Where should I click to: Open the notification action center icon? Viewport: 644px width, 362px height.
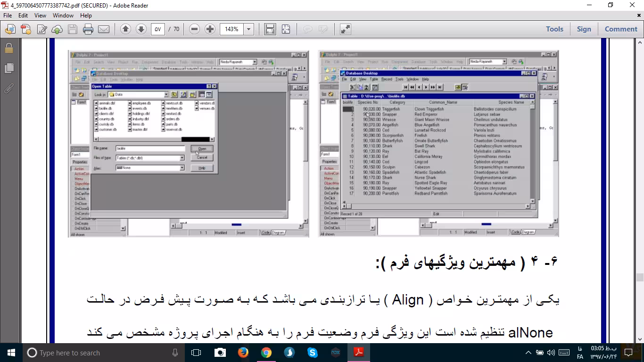tap(628, 353)
